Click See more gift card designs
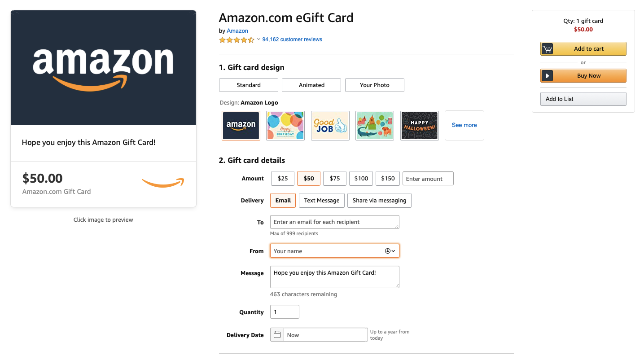This screenshot has height=364, width=644. coord(464,125)
